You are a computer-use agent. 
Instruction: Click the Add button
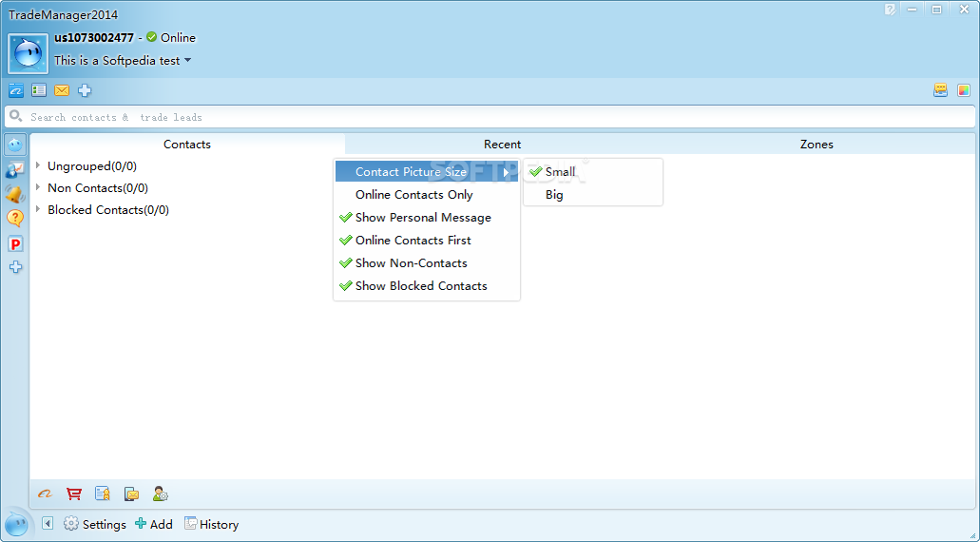pos(154,524)
